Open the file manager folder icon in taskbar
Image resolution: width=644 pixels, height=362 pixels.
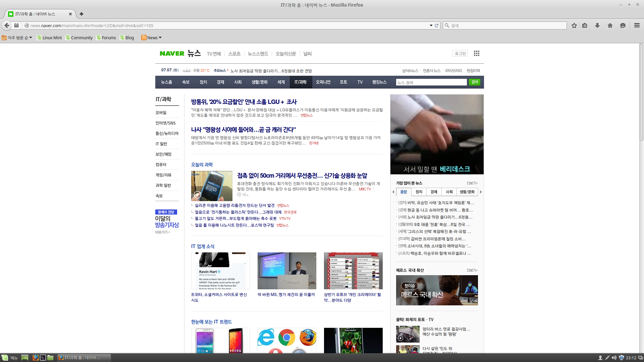pos(50,358)
